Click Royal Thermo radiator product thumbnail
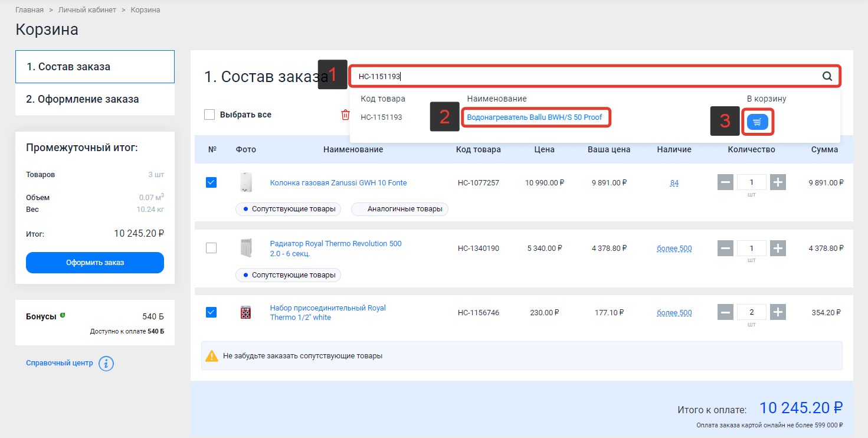 coord(245,248)
